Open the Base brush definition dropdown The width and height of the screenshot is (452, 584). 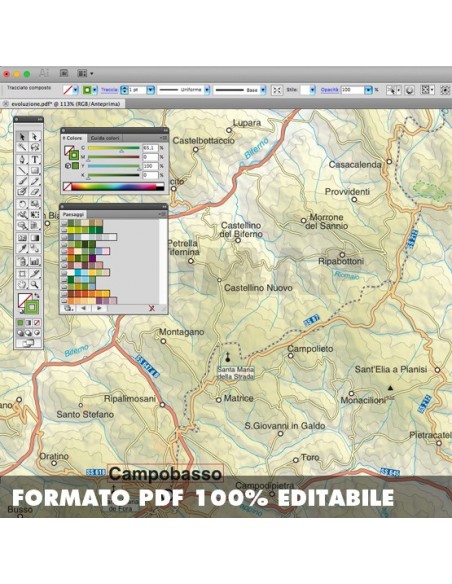pos(263,90)
